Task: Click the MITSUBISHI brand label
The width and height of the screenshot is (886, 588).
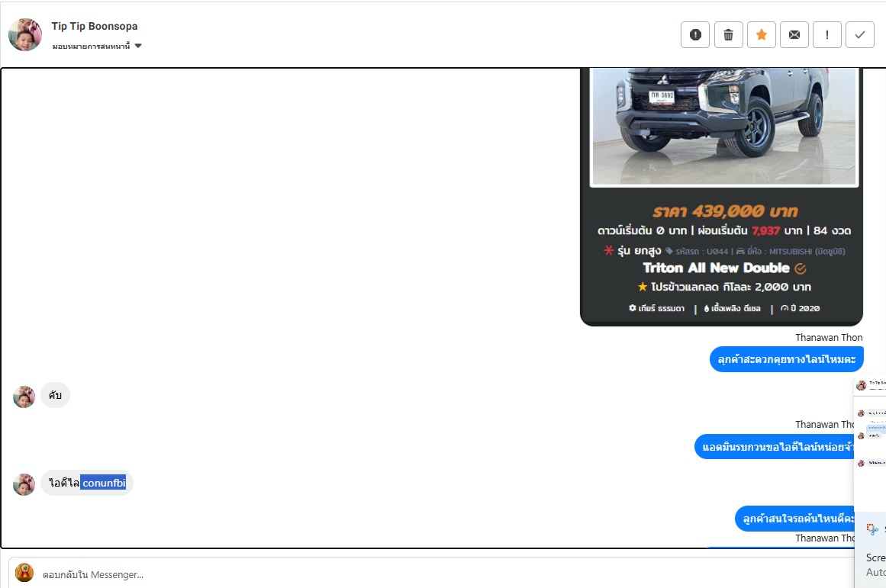Action: tap(791, 252)
